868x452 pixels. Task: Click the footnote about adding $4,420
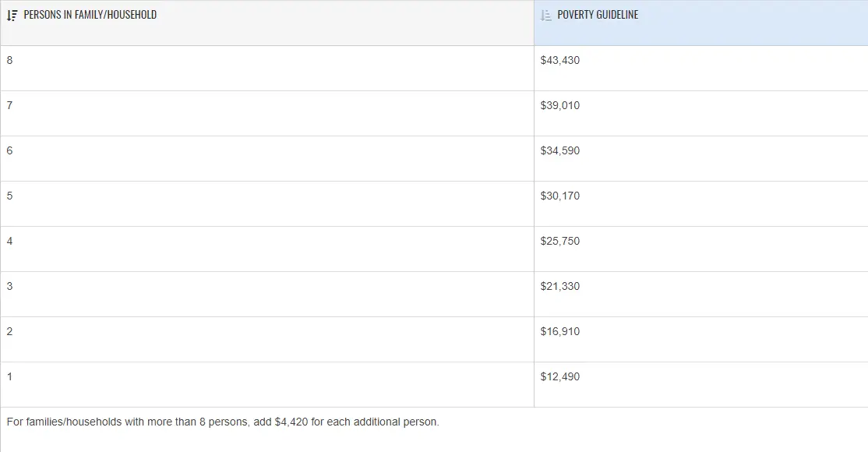(223, 422)
